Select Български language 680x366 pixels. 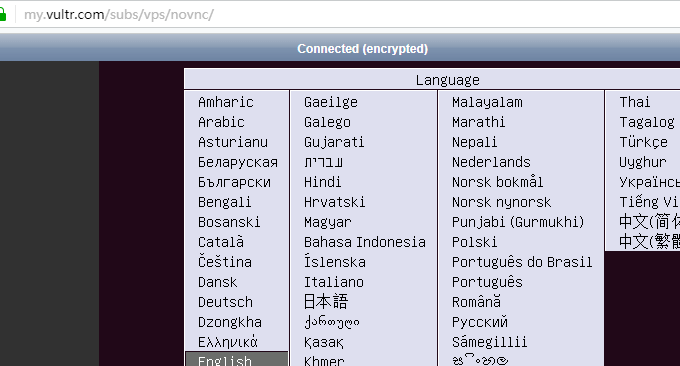click(234, 182)
